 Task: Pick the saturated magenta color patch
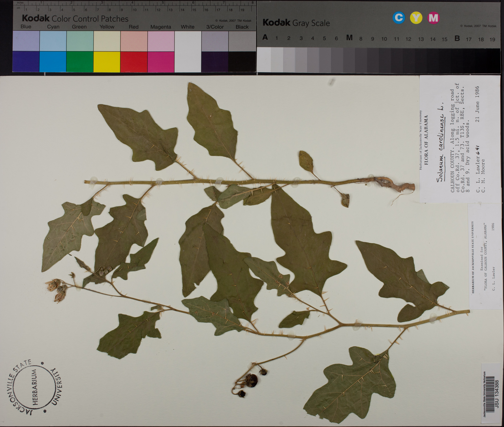tap(161, 62)
